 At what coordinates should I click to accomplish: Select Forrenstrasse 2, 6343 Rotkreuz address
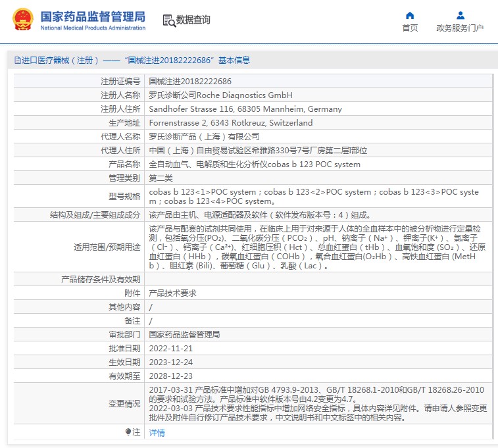[231, 123]
